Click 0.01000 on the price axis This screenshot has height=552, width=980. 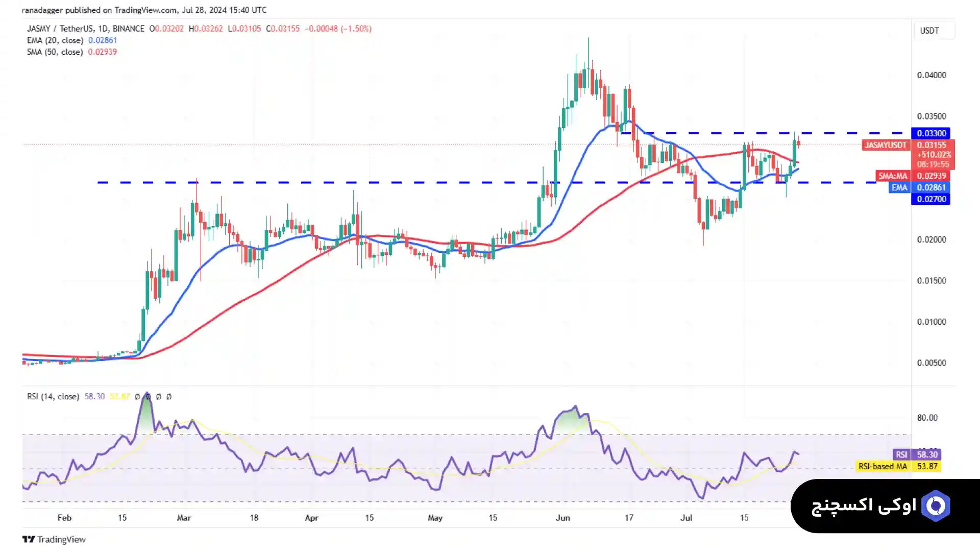[x=932, y=322]
